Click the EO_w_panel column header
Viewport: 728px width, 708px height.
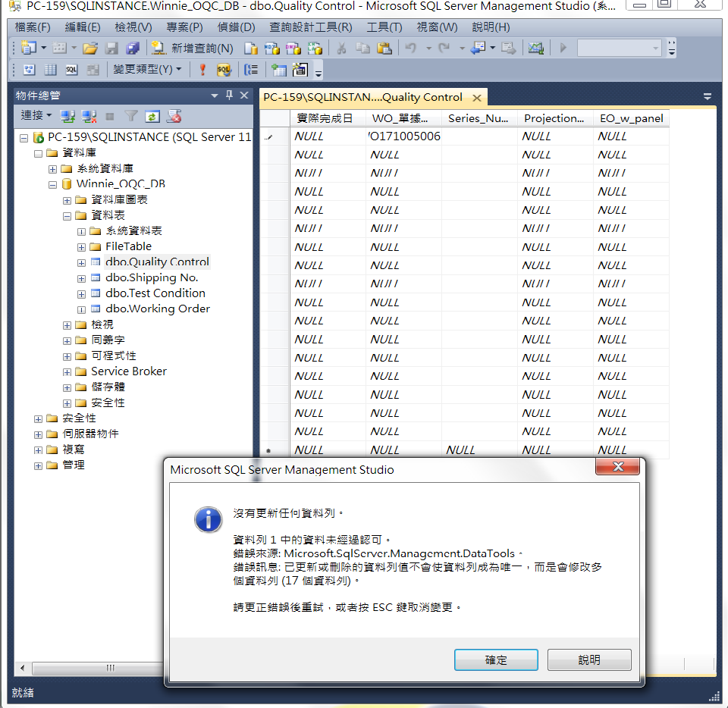click(x=631, y=118)
